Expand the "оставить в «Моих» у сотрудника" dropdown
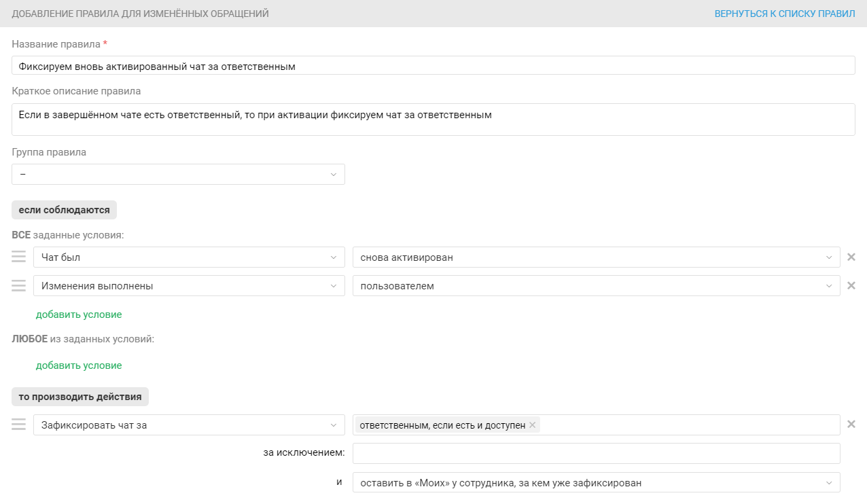Screen dimensions: 867x504 pos(596,483)
